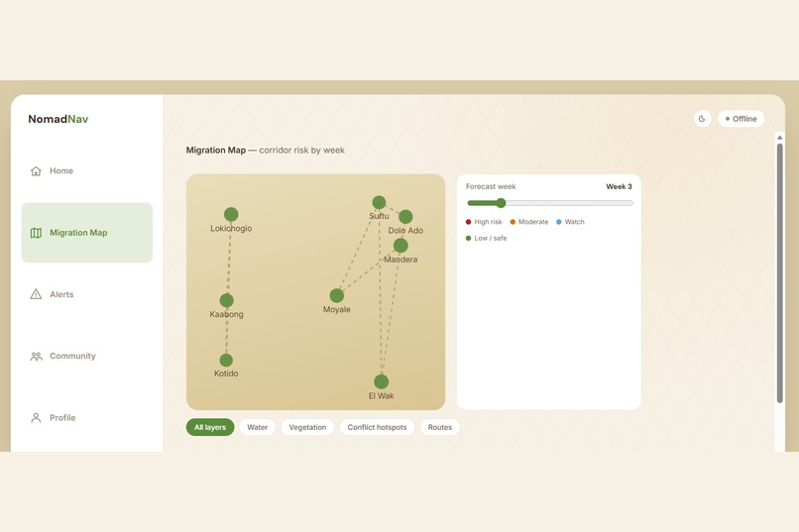Click the Moyale map node
The height and width of the screenshot is (532, 799).
(x=337, y=295)
